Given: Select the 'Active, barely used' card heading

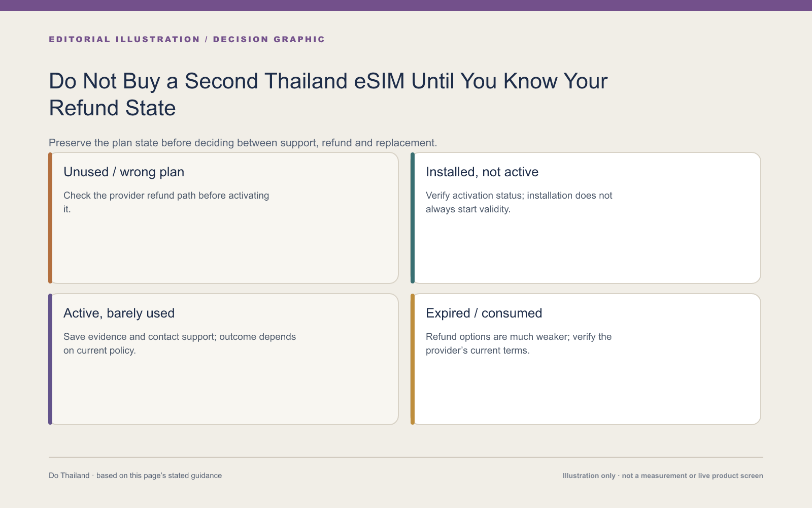Looking at the screenshot, I should tap(119, 313).
